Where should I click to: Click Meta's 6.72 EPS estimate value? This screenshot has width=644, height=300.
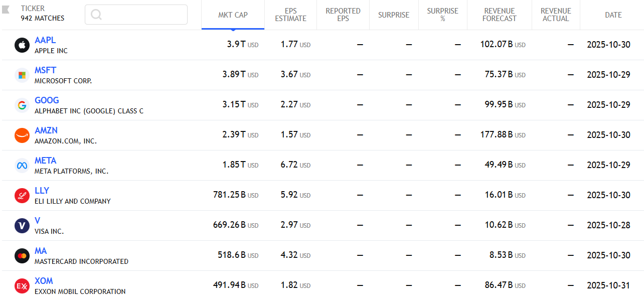tap(295, 165)
